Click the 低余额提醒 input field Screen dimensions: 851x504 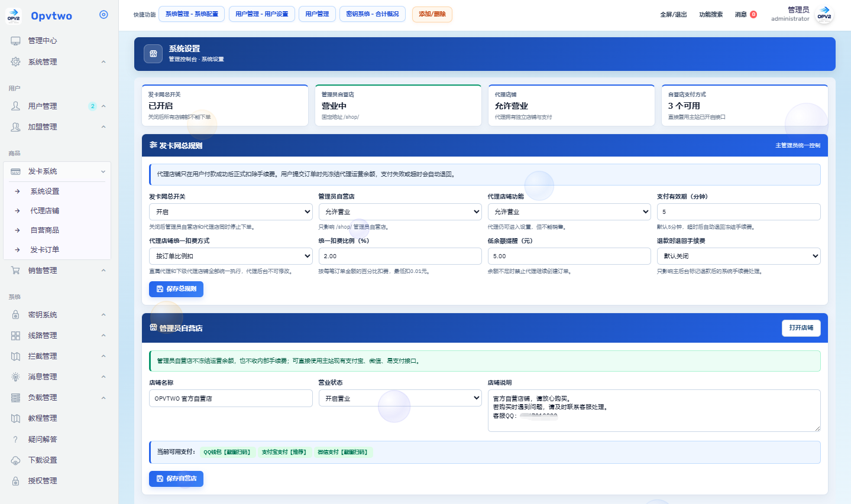point(570,256)
